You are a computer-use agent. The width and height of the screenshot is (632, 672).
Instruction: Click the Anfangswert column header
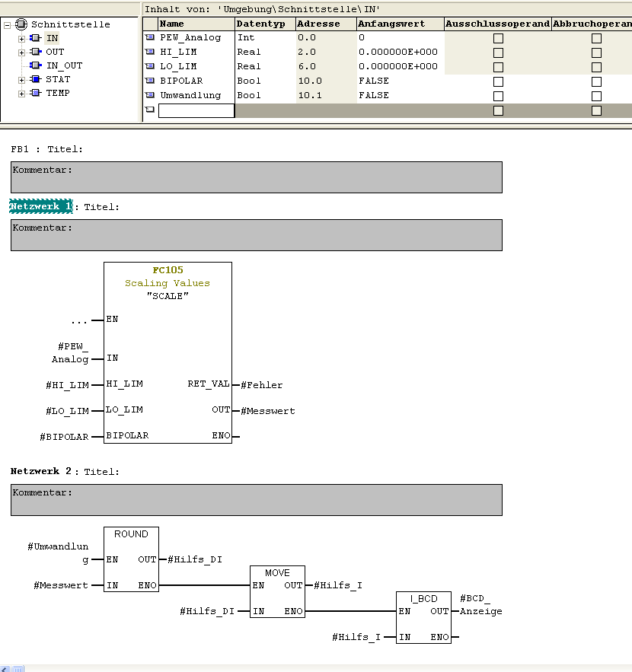point(401,24)
